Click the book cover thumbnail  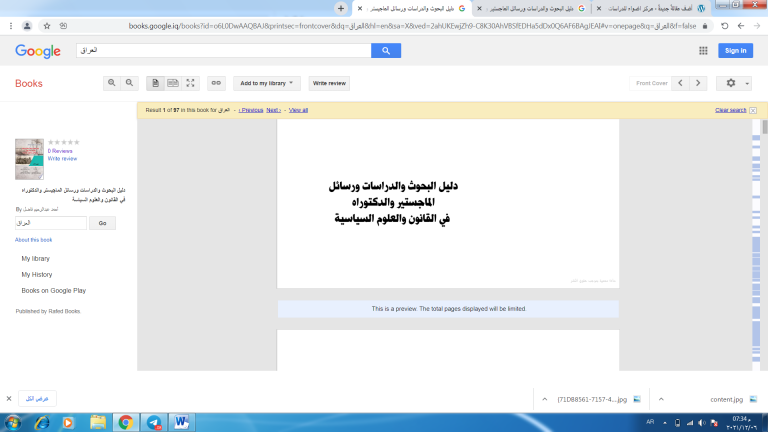(x=29, y=159)
